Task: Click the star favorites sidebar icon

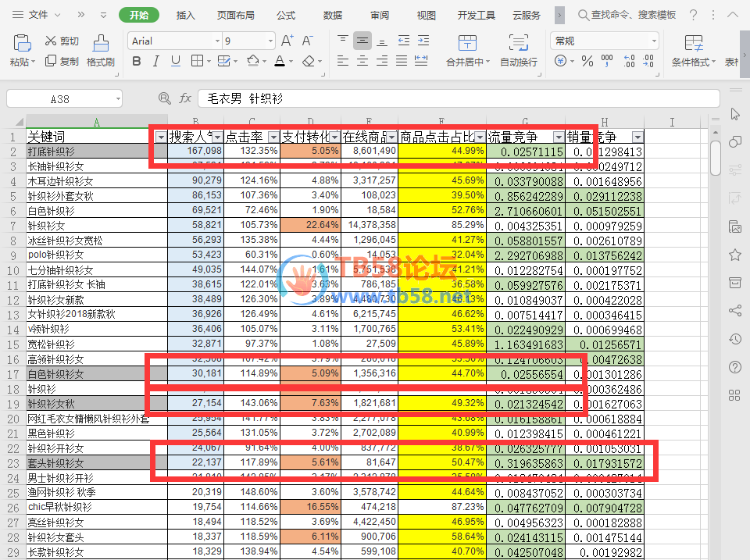Action: pyautogui.click(x=734, y=255)
